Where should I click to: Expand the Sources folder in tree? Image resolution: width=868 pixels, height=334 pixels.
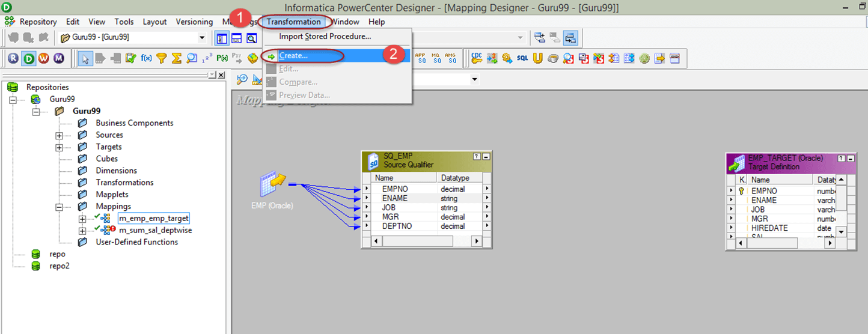(59, 135)
